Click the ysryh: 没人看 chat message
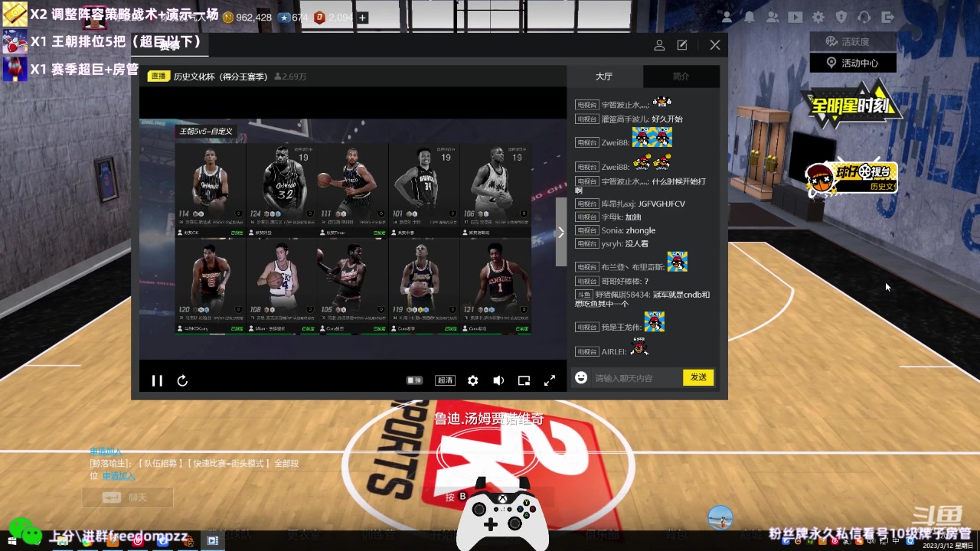Viewport: 980px width, 551px height. [x=612, y=243]
